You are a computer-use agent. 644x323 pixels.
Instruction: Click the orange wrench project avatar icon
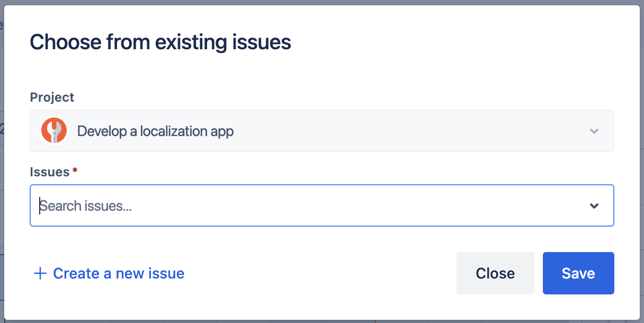pos(53,131)
